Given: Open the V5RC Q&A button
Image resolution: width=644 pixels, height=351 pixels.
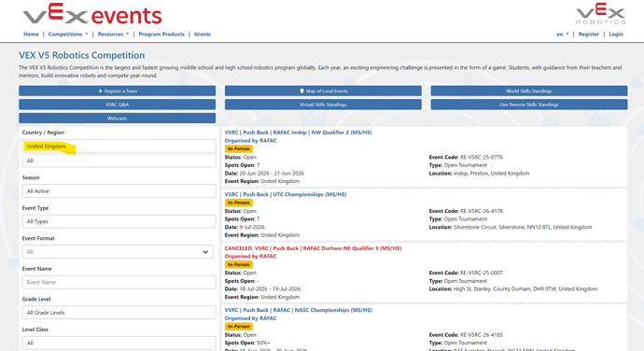Looking at the screenshot, I should pyautogui.click(x=117, y=105).
